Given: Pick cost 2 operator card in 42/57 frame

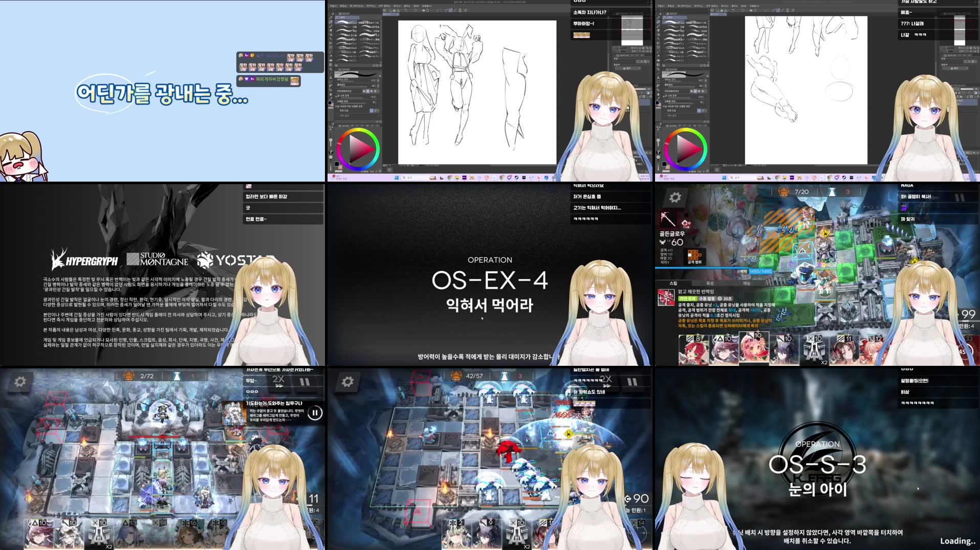Looking at the screenshot, I should (x=456, y=534).
